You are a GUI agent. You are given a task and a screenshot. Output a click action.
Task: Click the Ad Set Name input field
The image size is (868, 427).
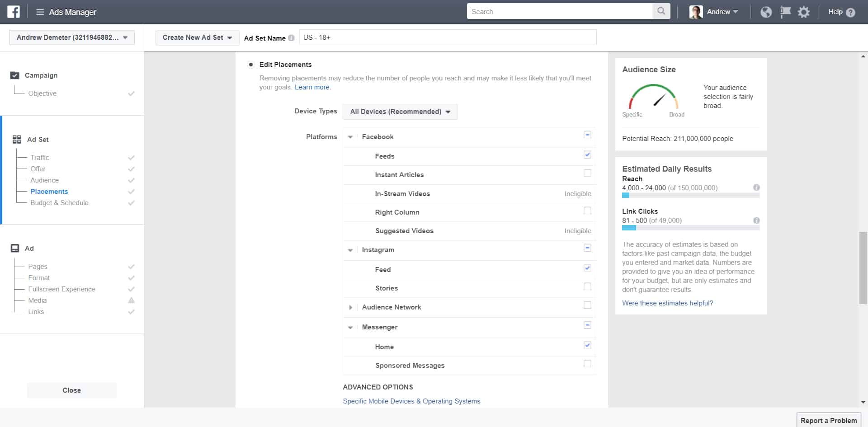[448, 38]
